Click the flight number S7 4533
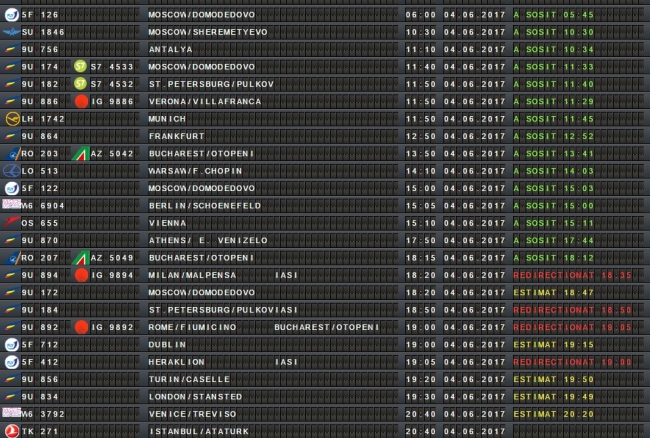Screen dimensions: 650x438 click(x=112, y=67)
